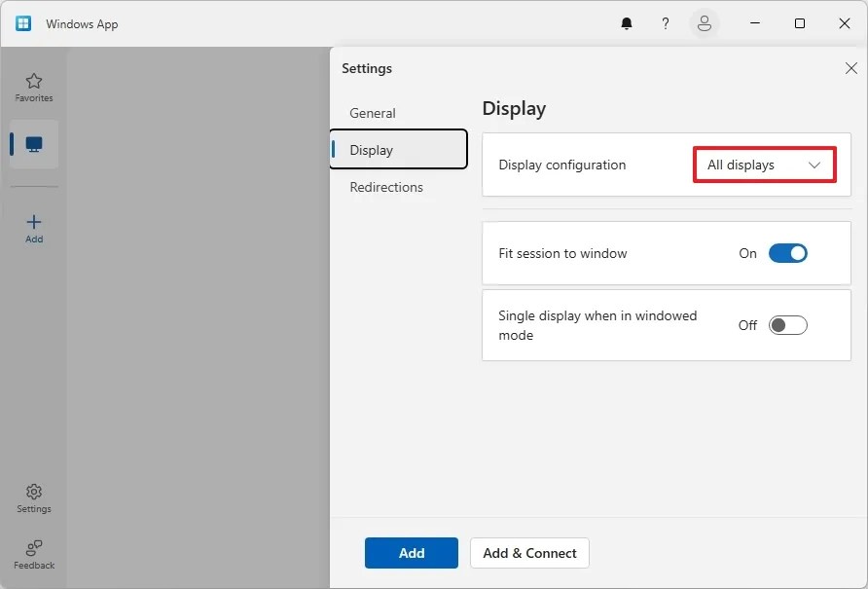Open the Help question mark icon
The height and width of the screenshot is (589, 868).
click(x=666, y=23)
